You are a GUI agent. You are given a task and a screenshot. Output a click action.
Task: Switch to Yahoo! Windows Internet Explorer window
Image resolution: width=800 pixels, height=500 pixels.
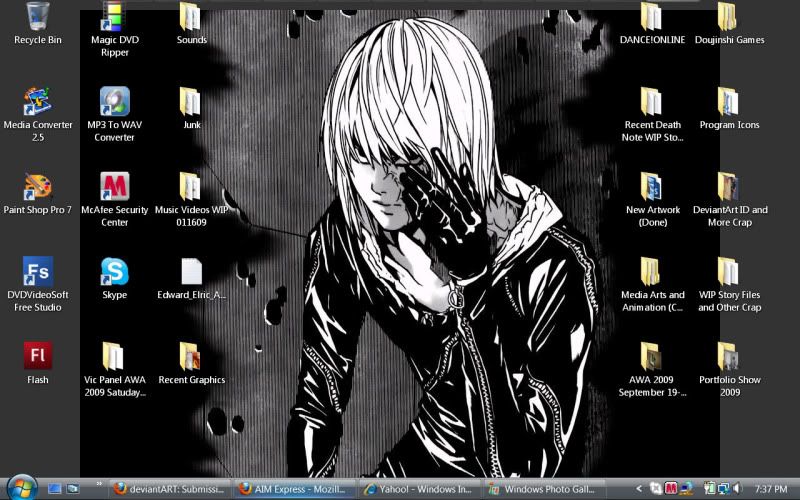point(419,489)
